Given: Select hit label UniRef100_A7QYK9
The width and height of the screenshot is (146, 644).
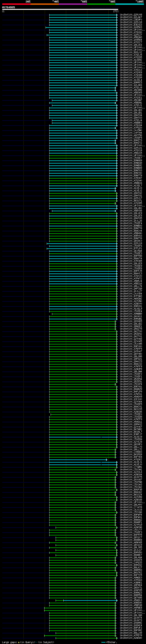Looking at the screenshot, I should (131, 72).
